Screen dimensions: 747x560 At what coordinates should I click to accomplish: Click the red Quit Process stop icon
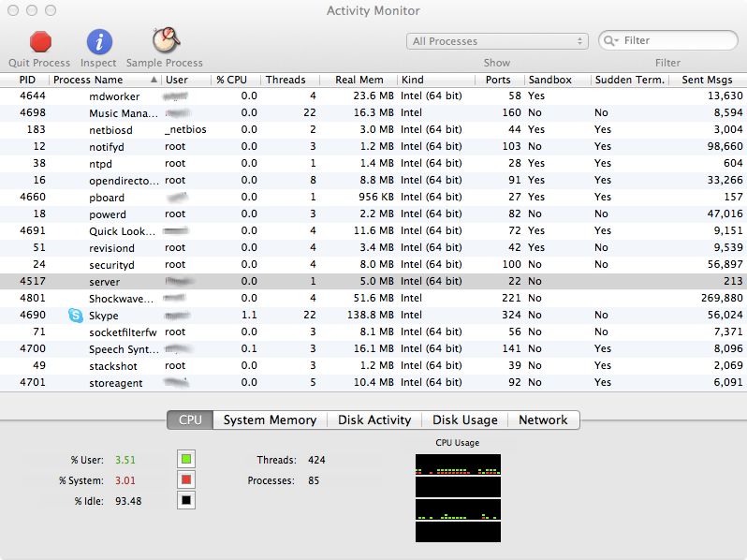click(40, 42)
